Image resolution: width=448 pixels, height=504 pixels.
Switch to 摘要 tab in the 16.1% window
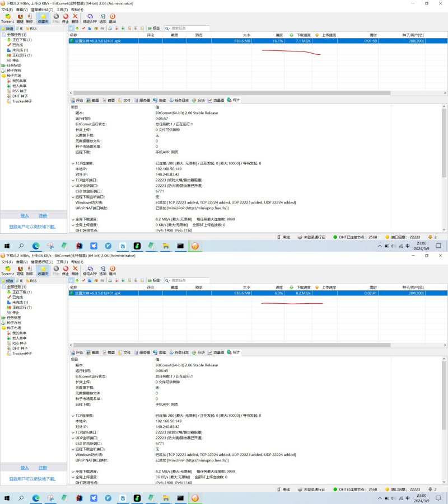click(109, 100)
